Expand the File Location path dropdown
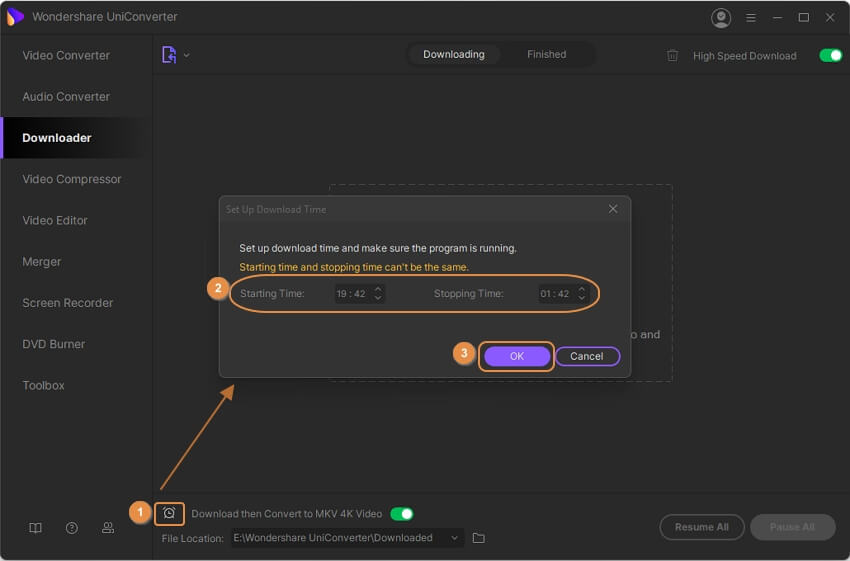 click(455, 538)
